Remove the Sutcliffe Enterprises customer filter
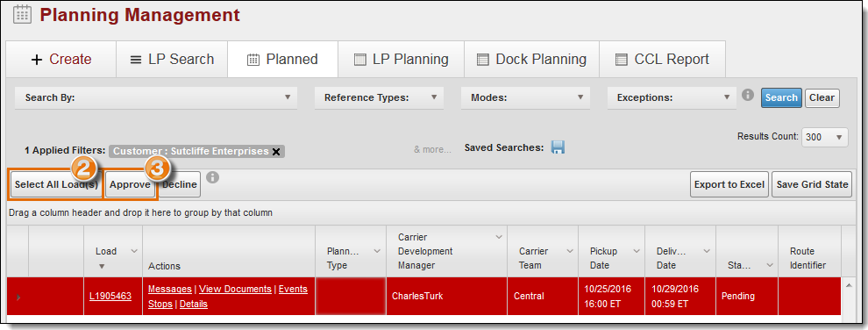 click(x=276, y=152)
